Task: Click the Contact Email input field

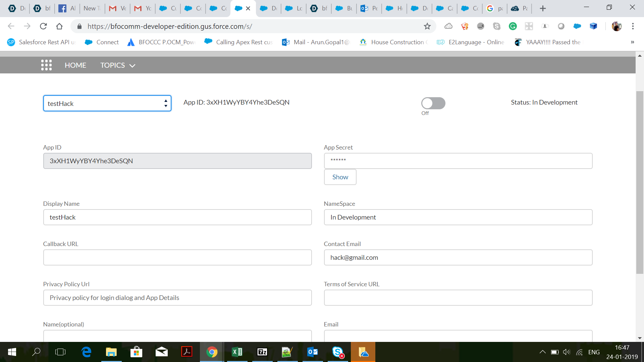Action: coord(458,257)
